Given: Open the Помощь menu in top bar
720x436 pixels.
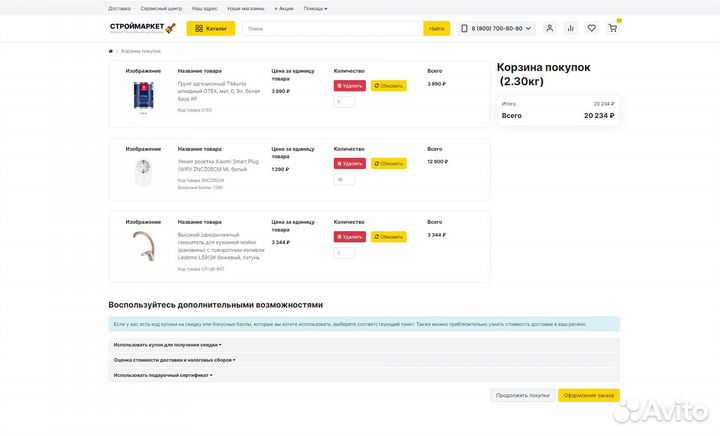Looking at the screenshot, I should (x=315, y=8).
